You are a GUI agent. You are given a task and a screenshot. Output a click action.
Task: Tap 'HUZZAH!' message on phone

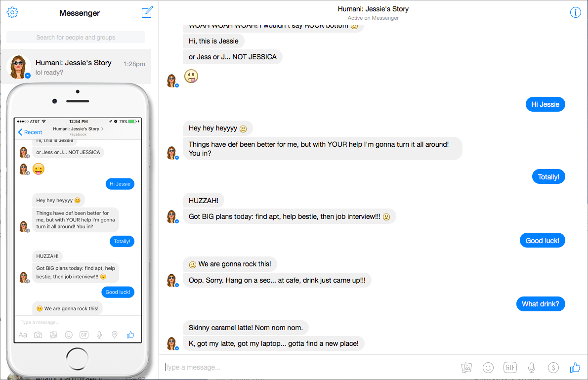47,256
